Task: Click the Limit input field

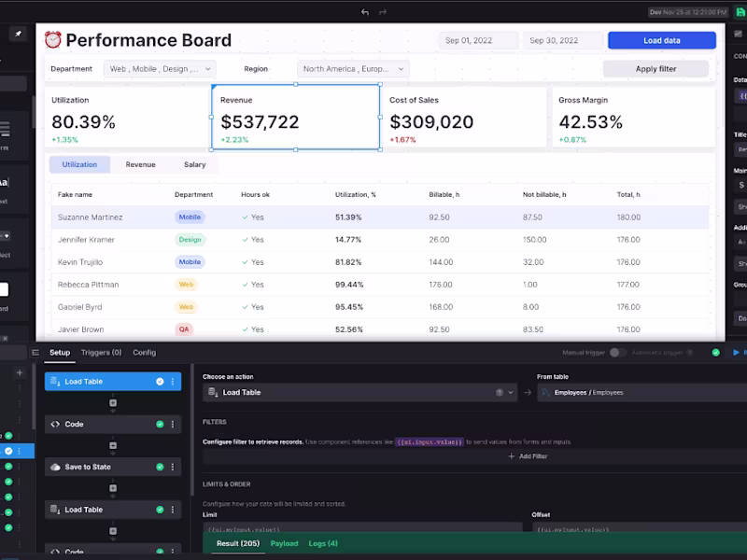Action: (362, 528)
